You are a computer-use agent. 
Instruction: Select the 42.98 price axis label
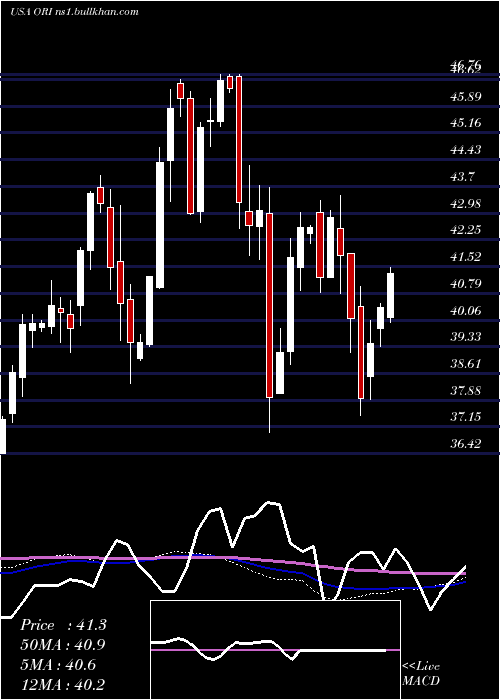pos(466,204)
